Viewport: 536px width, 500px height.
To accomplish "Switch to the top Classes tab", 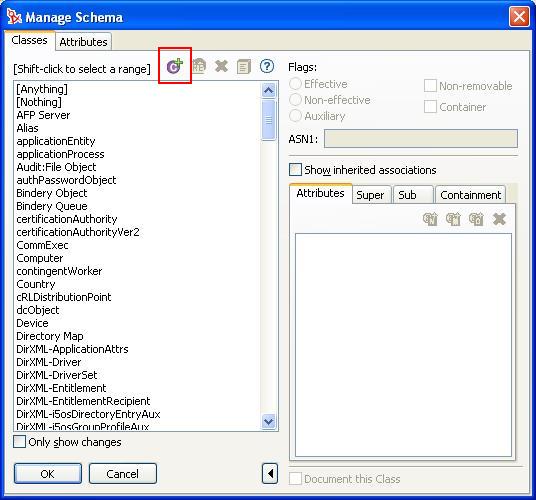I will (x=29, y=40).
